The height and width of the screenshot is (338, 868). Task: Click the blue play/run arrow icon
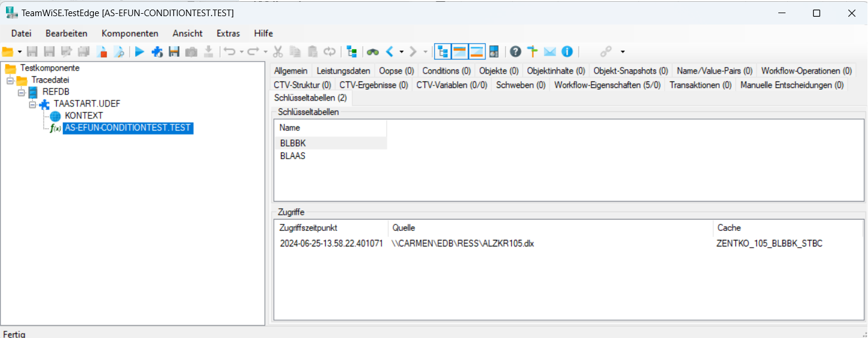click(140, 52)
